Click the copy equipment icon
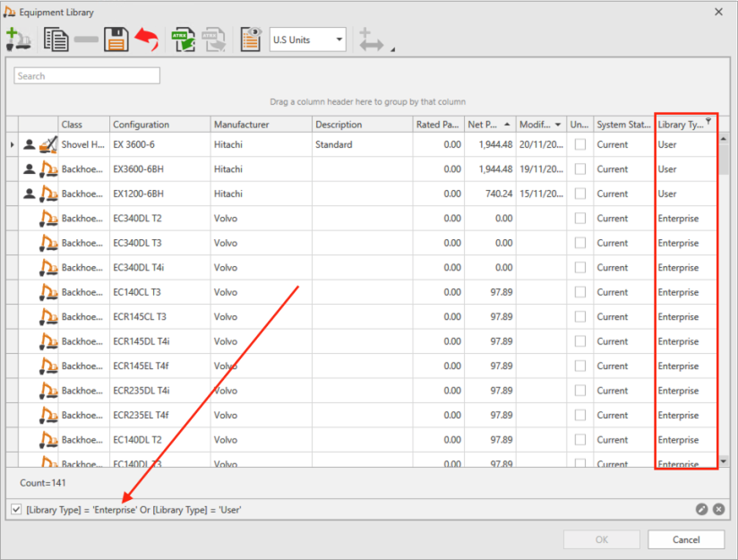 (x=56, y=39)
